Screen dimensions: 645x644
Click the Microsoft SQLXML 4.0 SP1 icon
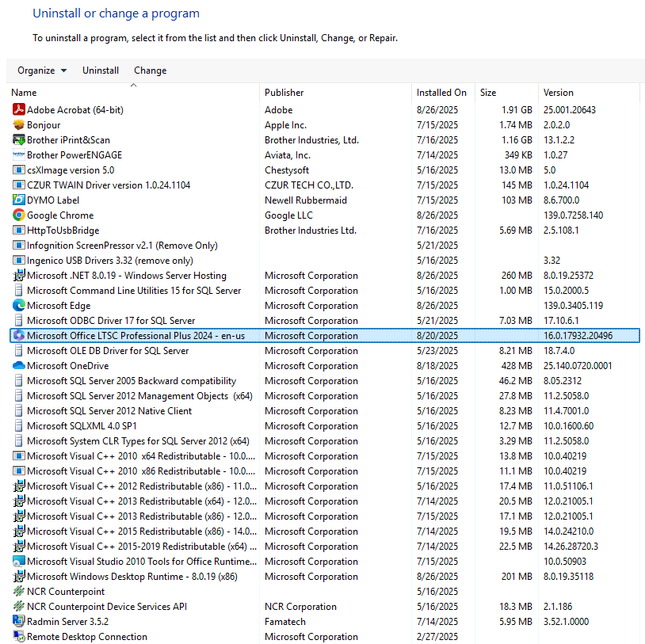pos(18,426)
